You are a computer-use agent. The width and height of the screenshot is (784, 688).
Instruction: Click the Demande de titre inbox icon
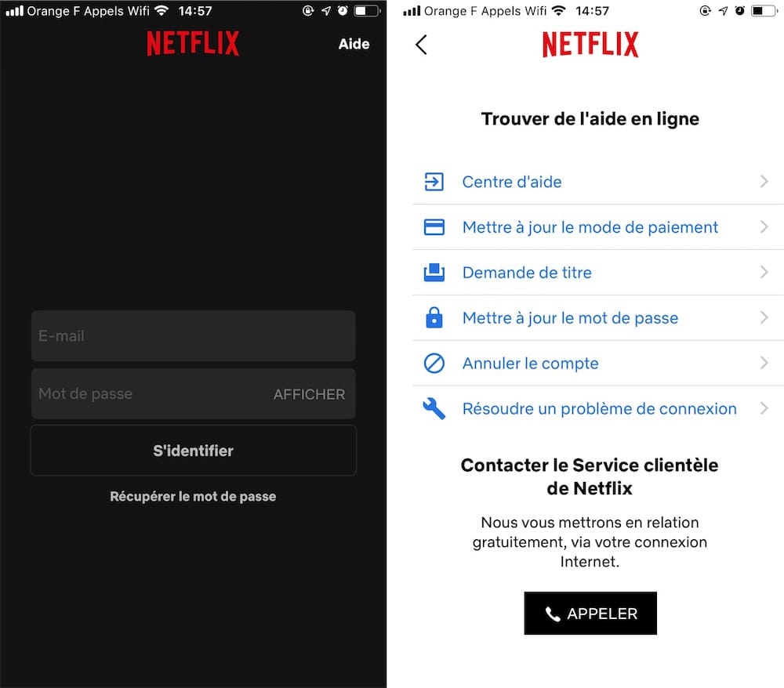point(434,273)
